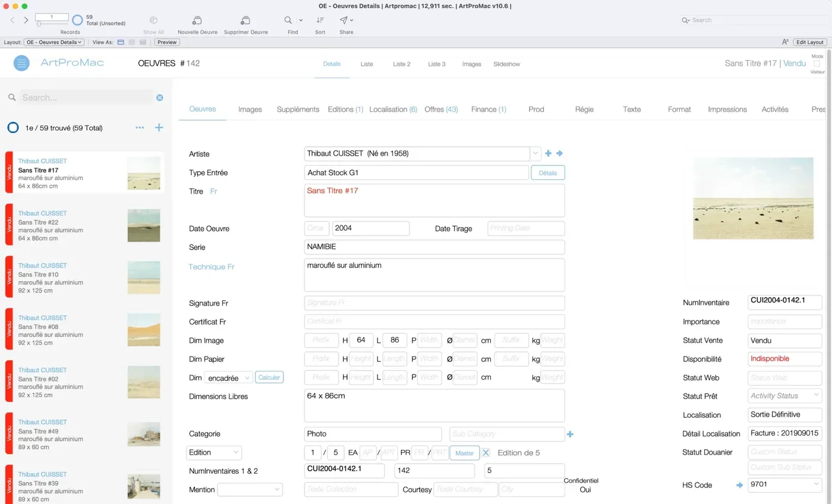Click the Calculer button
Screen dimensions: 832x504
tap(269, 377)
